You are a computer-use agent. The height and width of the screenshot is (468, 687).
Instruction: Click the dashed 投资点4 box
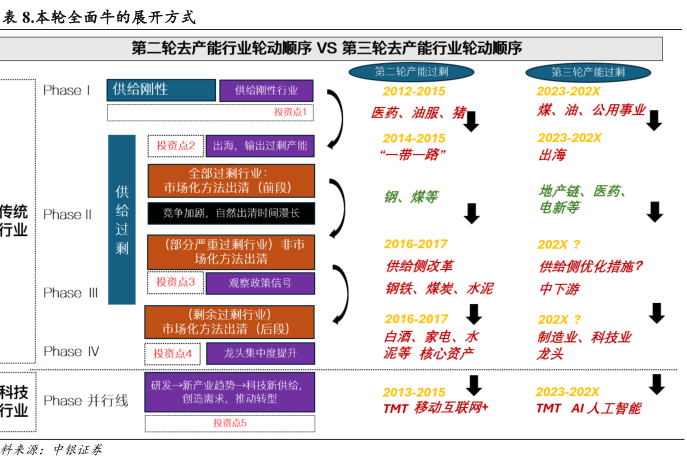(174, 354)
